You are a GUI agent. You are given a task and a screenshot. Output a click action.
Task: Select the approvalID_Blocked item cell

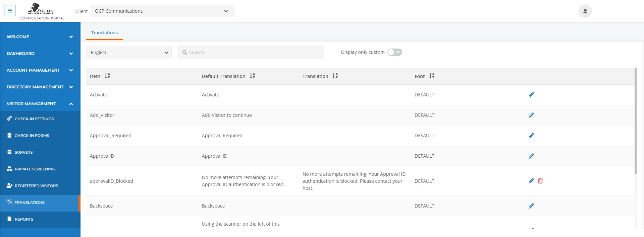click(111, 181)
